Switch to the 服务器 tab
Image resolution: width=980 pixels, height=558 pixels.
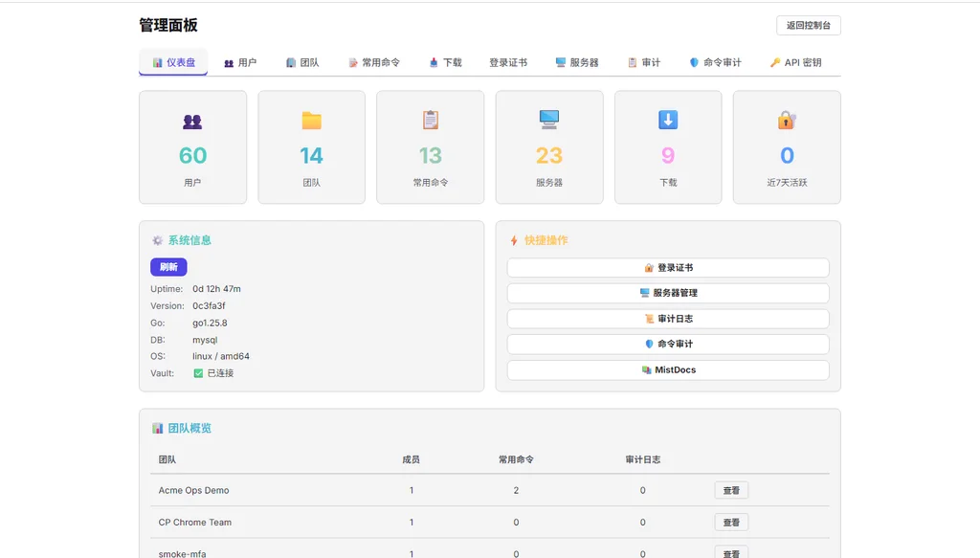pos(577,62)
